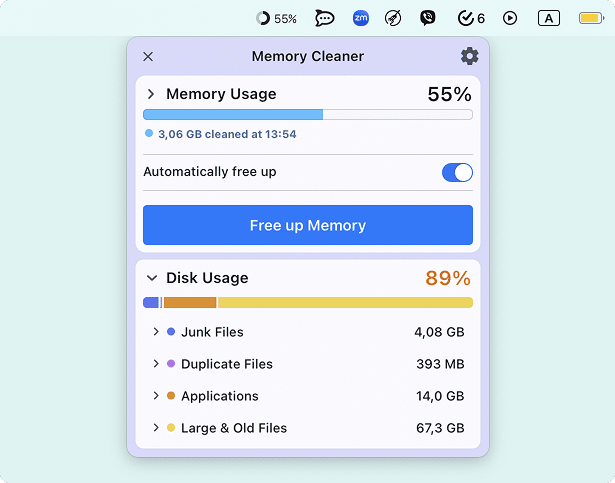This screenshot has height=483, width=615.
Task: Click the 3,06 GB cleaned at 13:54 status
Action: coord(227,134)
